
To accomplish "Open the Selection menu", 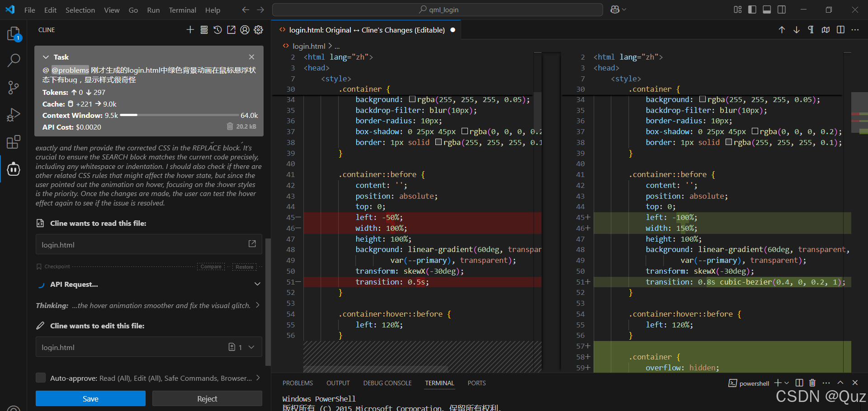I will point(80,10).
